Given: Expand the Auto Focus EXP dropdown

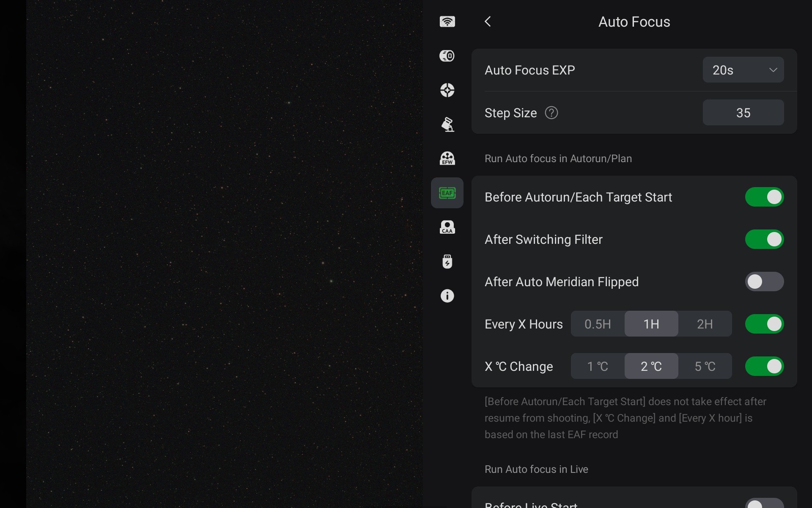Looking at the screenshot, I should point(743,70).
